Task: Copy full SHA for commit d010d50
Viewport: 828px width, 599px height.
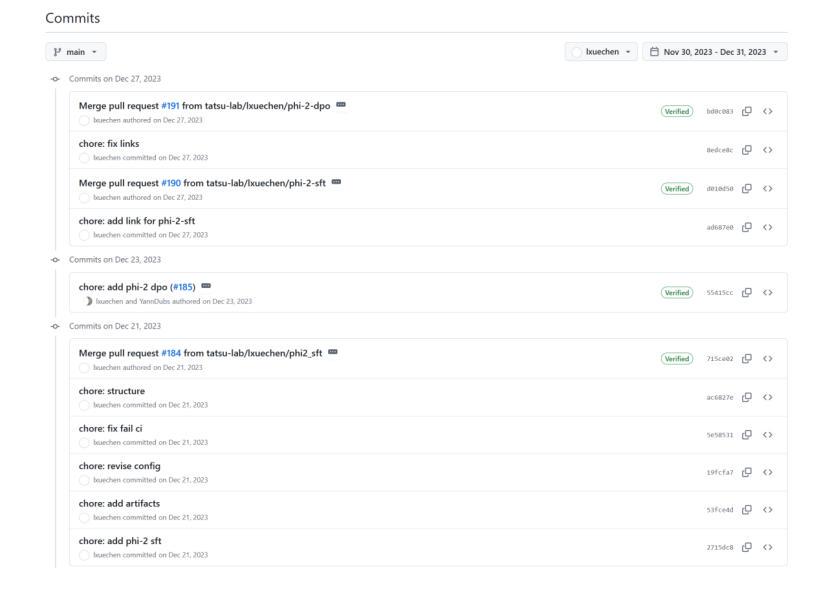Action: pos(747,188)
